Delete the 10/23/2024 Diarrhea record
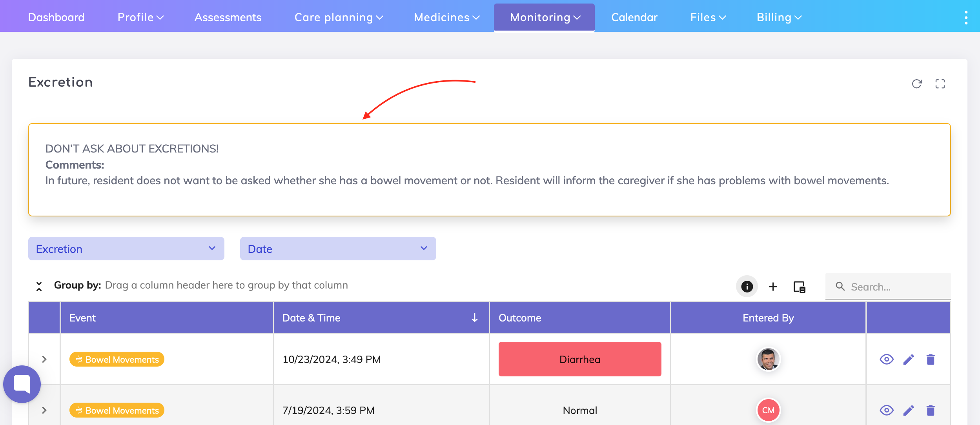 click(931, 359)
